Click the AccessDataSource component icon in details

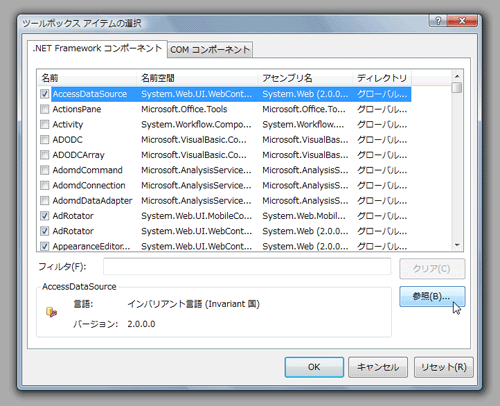(51, 312)
